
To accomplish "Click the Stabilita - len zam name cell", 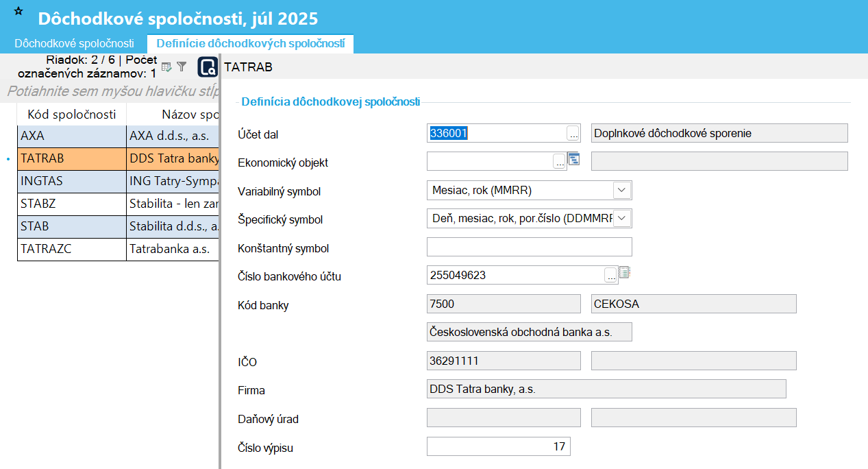I will [173, 204].
